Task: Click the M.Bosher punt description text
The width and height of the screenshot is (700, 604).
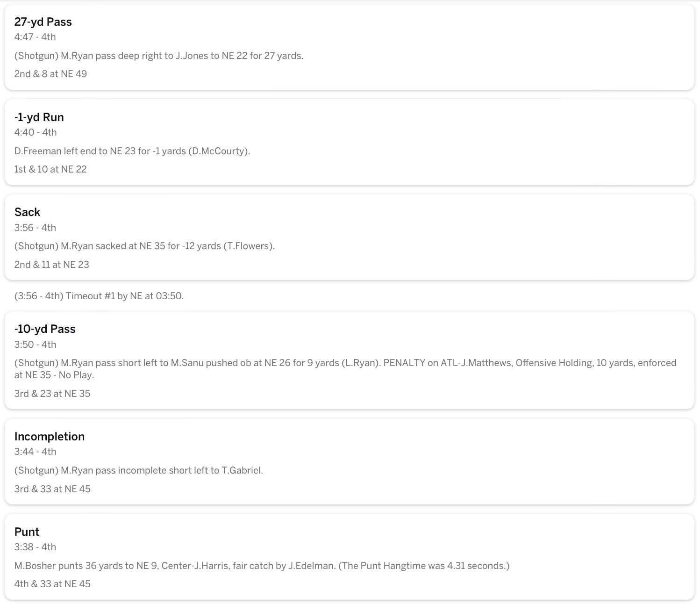Action: [262, 566]
